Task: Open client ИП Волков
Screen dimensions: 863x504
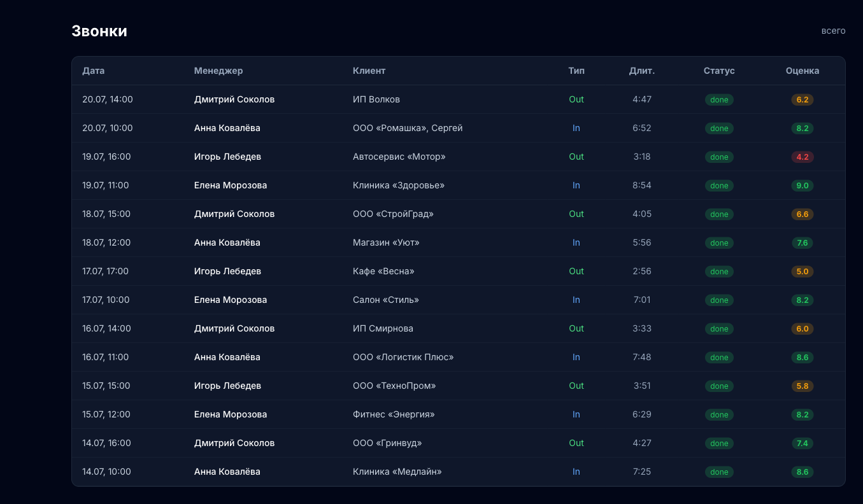Action: (376, 99)
